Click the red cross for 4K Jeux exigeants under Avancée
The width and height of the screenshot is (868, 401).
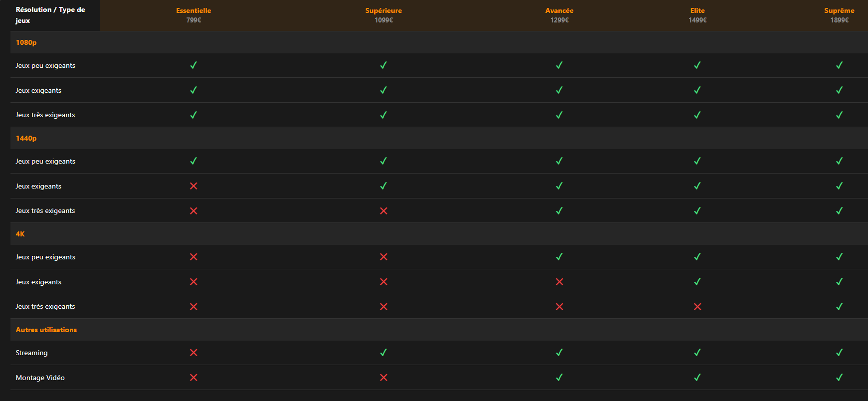click(559, 282)
